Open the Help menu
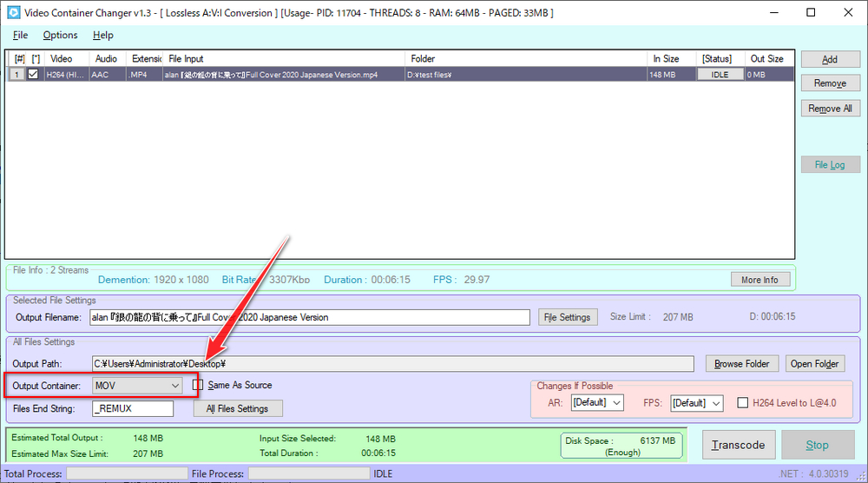This screenshot has height=483, width=868. point(103,36)
